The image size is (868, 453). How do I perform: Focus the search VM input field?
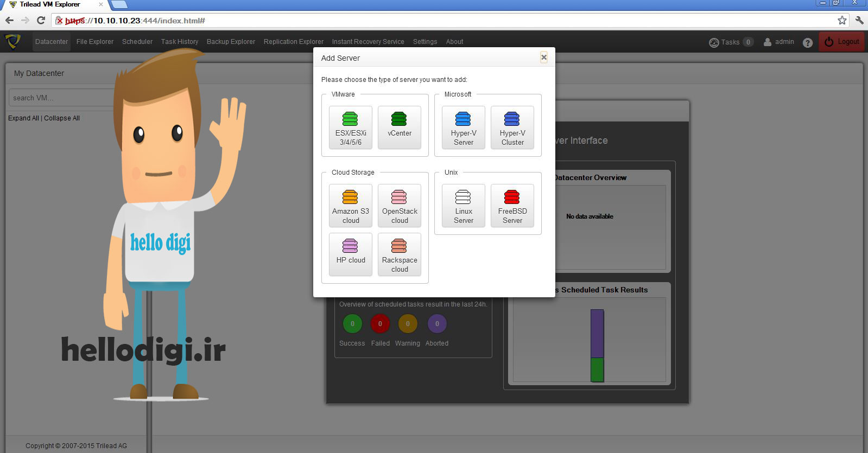pos(62,98)
